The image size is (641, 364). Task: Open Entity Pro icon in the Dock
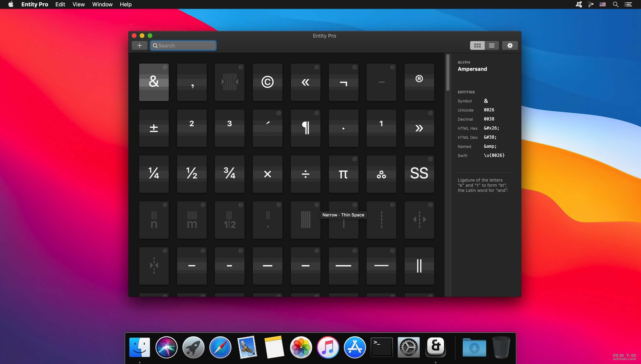click(x=435, y=347)
